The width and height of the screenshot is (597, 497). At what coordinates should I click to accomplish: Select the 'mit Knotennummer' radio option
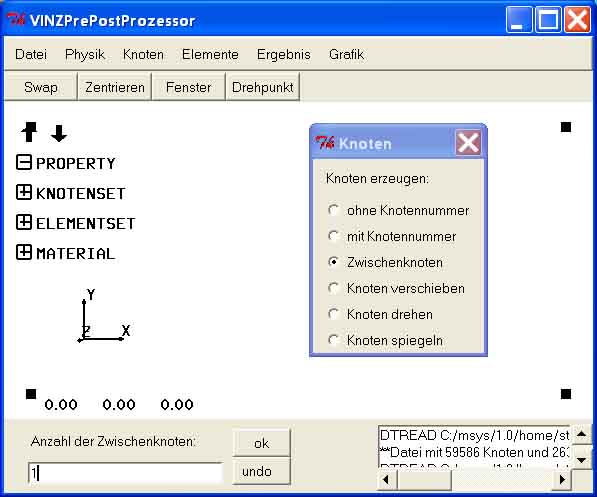334,236
